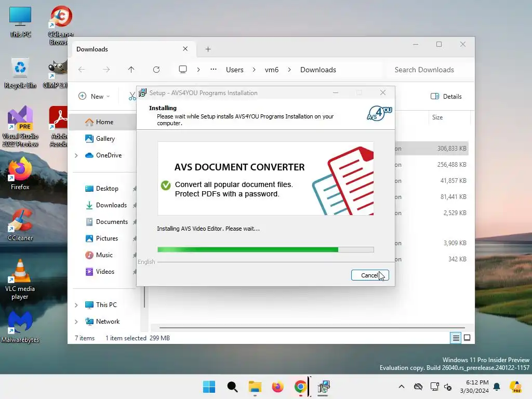Select the file row sized 3,909 KB
532x399 pixels.
pyautogui.click(x=432, y=243)
